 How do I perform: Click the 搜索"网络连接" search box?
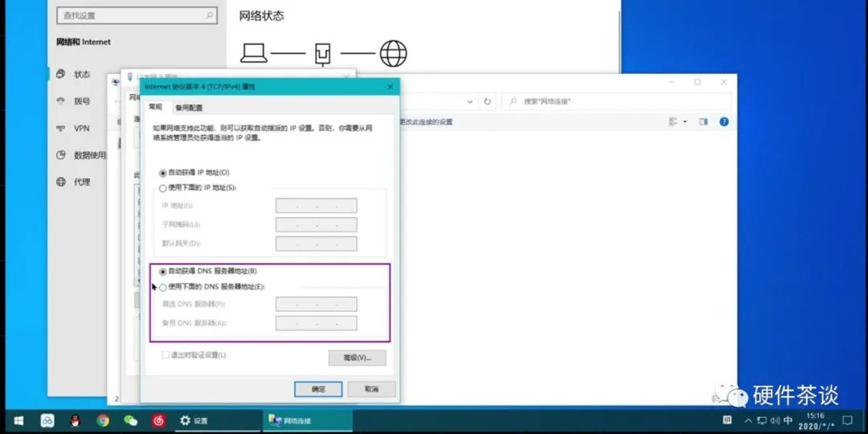(x=616, y=102)
